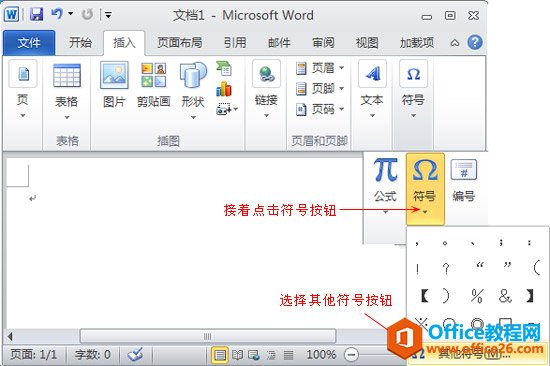The width and height of the screenshot is (550, 366).
Task: Open the 页眉 header dropdown
Action: click(320, 68)
